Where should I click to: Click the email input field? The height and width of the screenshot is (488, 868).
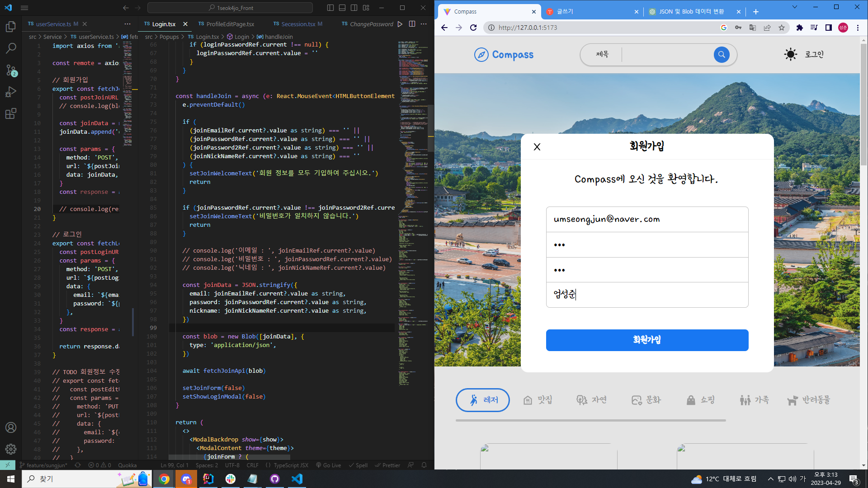[x=647, y=220]
